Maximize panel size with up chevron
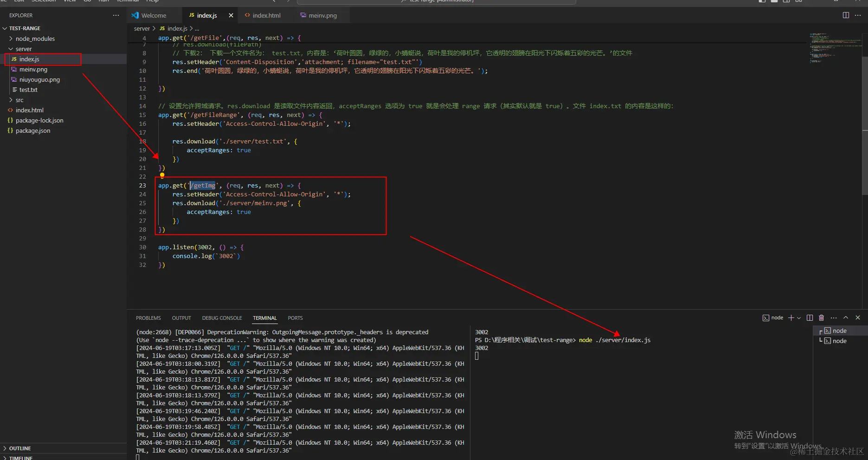 (x=846, y=317)
